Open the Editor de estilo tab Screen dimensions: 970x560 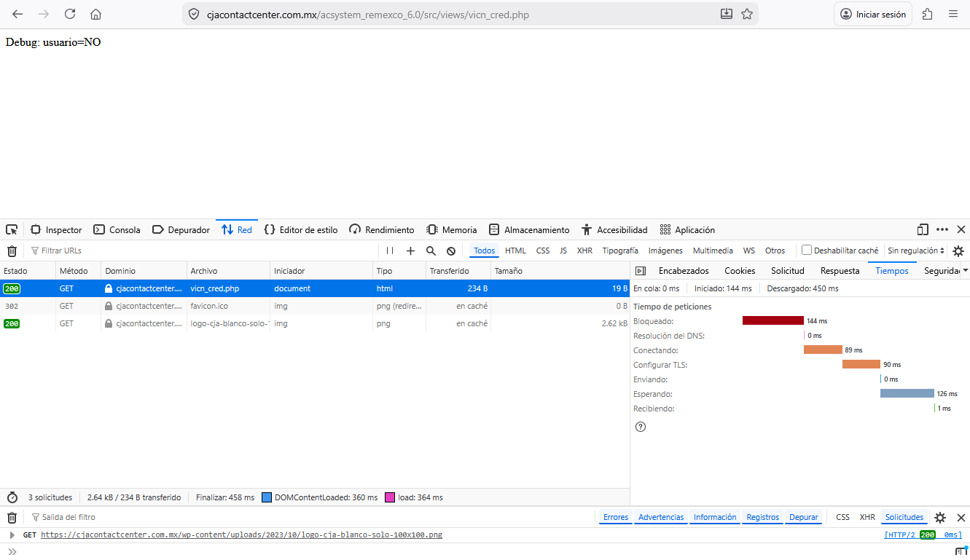[x=301, y=229]
